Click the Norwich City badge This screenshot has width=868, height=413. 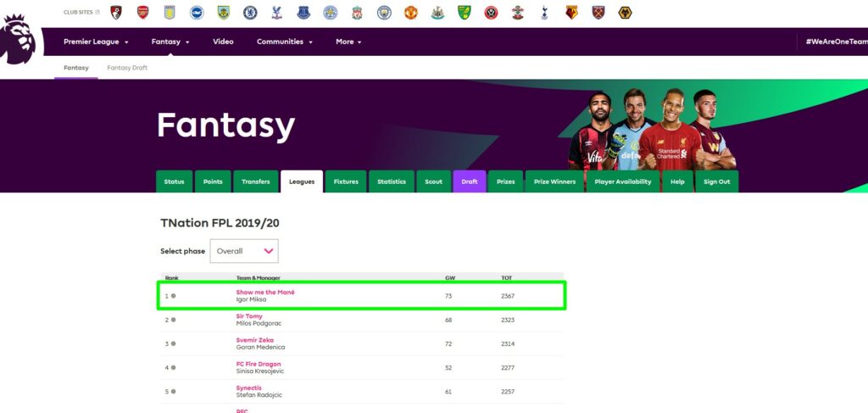tap(464, 12)
